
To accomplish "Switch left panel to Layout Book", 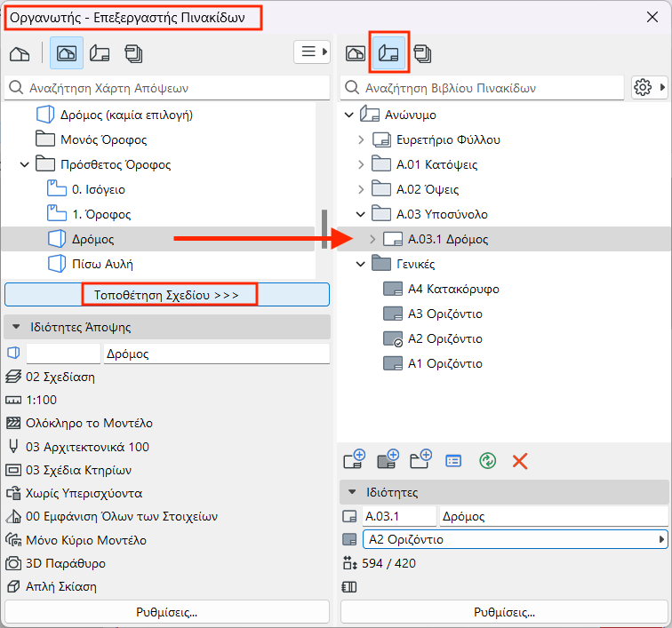I will tap(100, 53).
